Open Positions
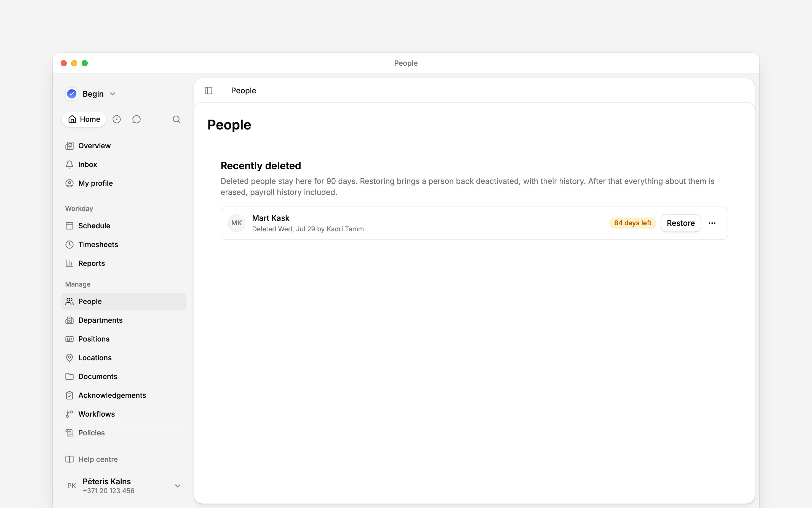 pos(124,339)
